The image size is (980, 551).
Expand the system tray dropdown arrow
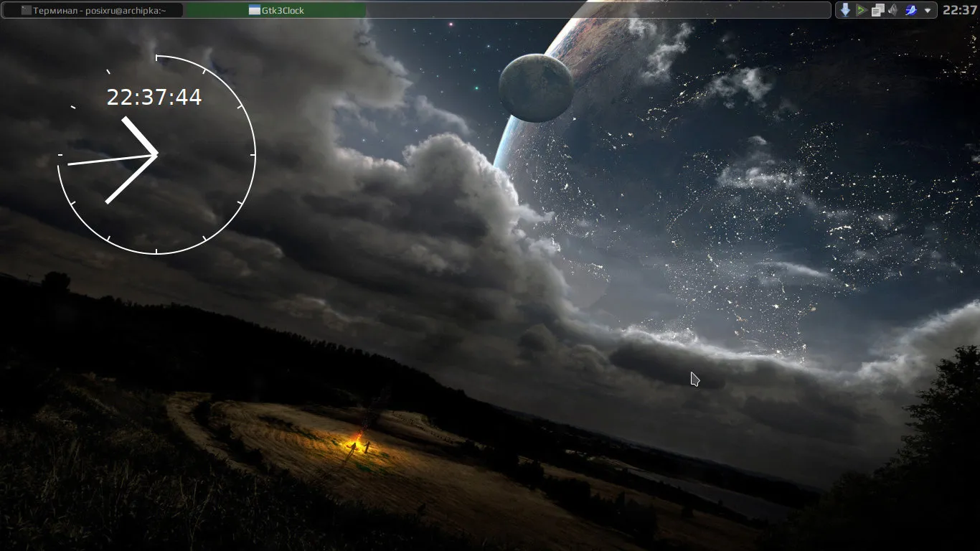pos(927,11)
